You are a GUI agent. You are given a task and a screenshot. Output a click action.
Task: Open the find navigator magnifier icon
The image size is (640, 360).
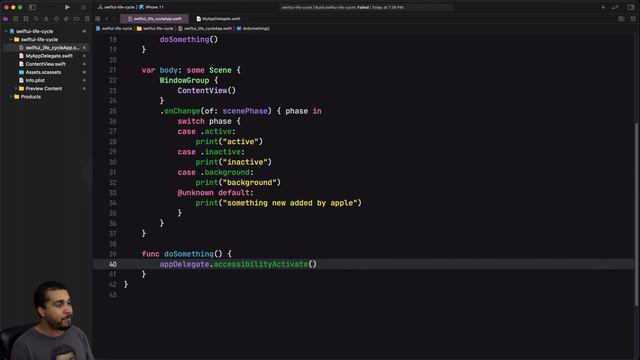coord(36,19)
